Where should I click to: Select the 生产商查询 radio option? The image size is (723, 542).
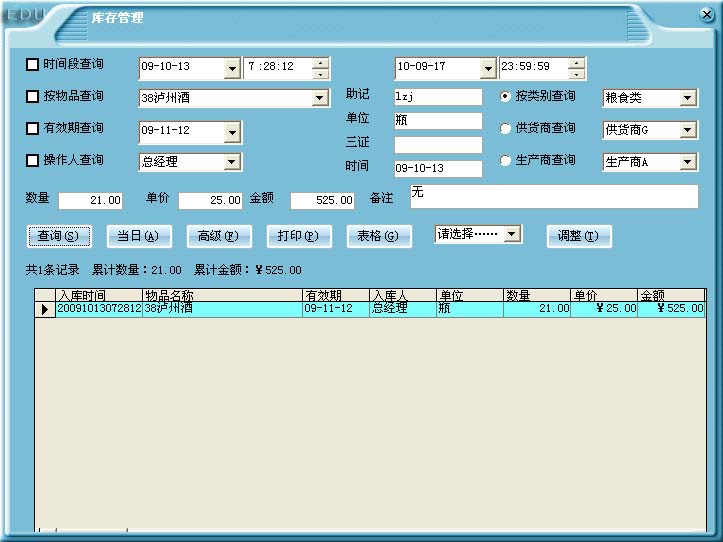[505, 161]
